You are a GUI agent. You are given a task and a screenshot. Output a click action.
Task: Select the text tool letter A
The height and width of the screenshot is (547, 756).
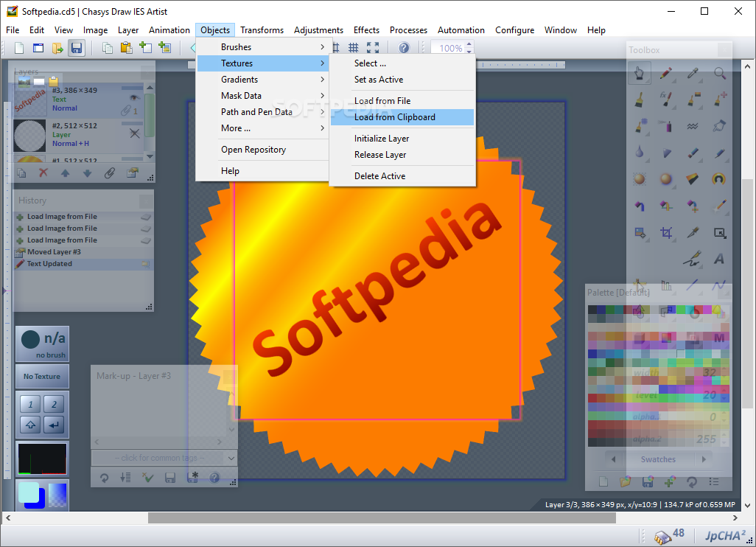719,259
